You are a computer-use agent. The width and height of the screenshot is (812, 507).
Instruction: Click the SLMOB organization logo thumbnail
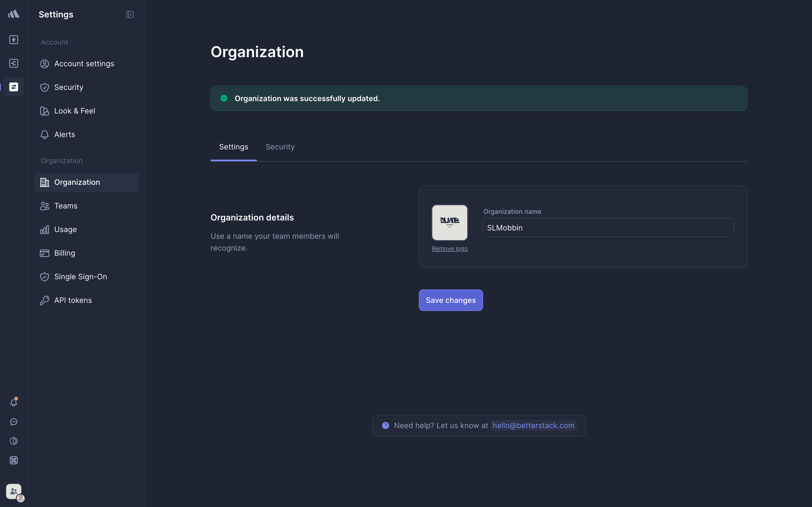[x=449, y=223]
